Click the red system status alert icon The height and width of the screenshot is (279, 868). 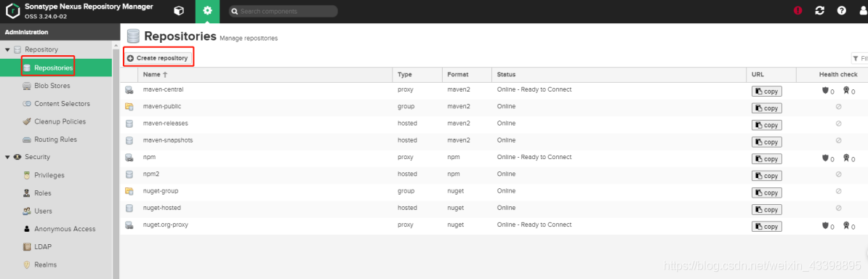[797, 10]
